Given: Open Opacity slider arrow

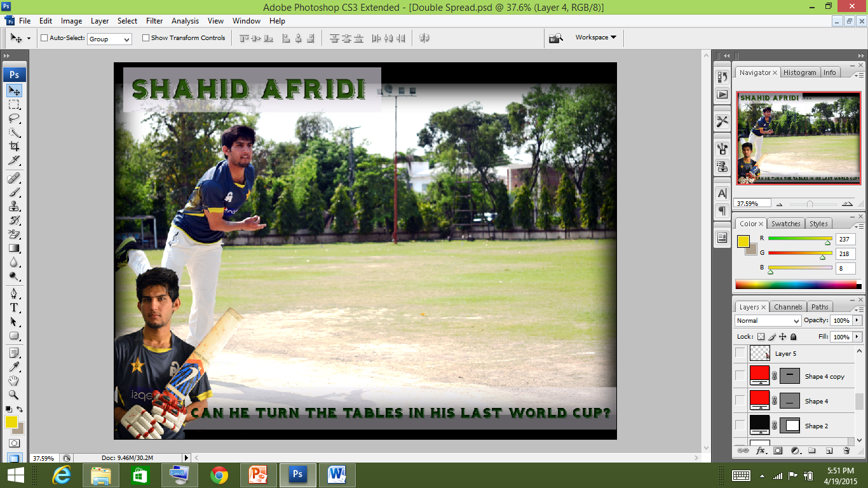Looking at the screenshot, I should click(x=857, y=320).
